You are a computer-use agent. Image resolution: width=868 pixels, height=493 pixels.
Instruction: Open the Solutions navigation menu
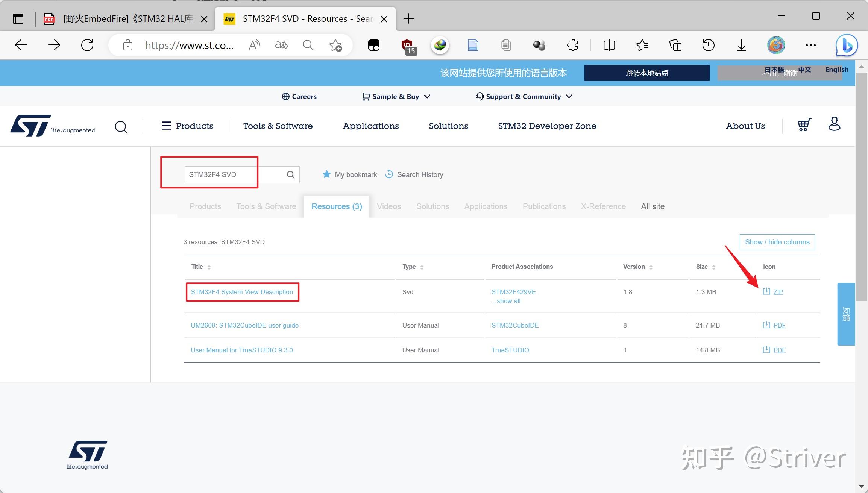pyautogui.click(x=448, y=126)
